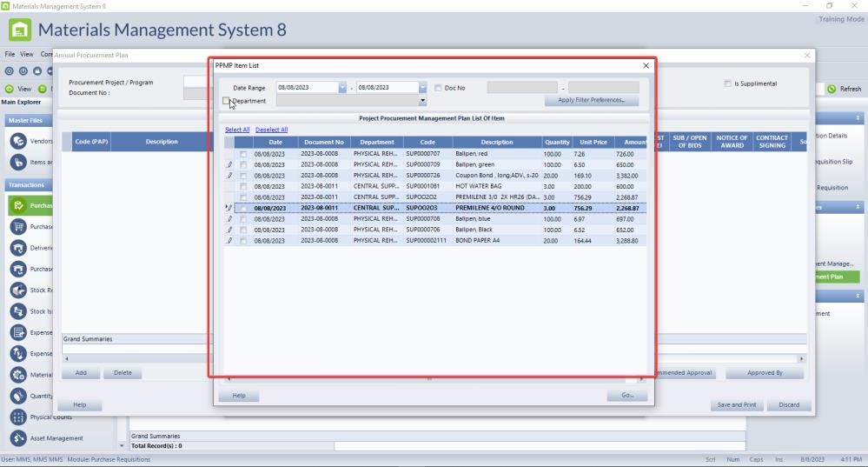The height and width of the screenshot is (467, 868).
Task: Open the File menu
Action: (10, 54)
